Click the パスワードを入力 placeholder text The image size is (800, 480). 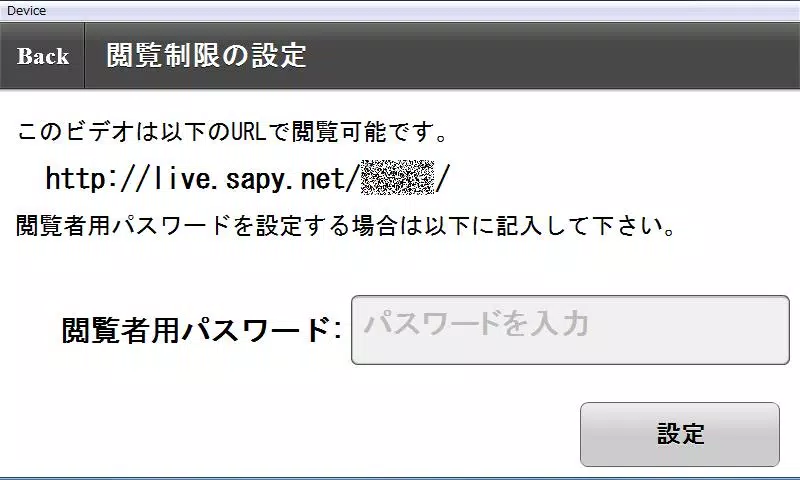[477, 324]
